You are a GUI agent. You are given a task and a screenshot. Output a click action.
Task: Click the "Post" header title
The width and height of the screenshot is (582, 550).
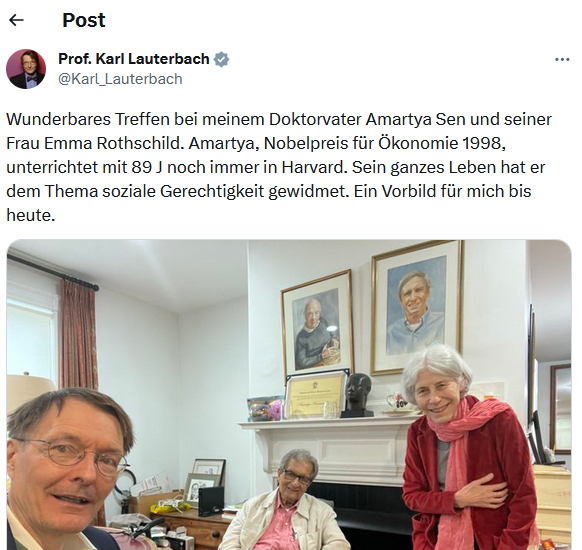pos(84,20)
